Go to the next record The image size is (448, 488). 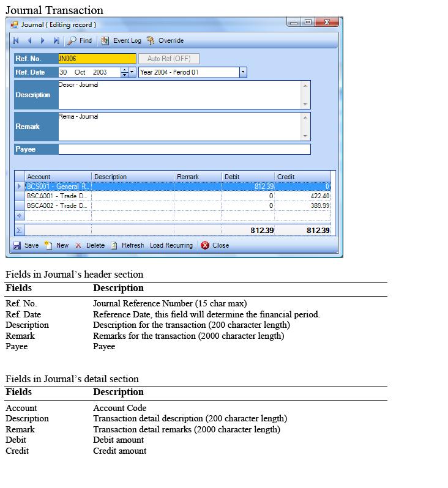point(43,40)
